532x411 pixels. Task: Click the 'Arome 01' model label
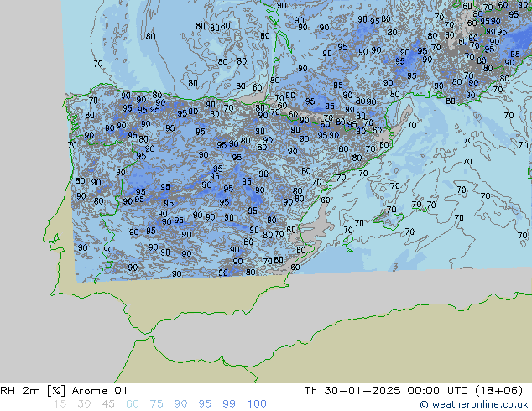99,391
